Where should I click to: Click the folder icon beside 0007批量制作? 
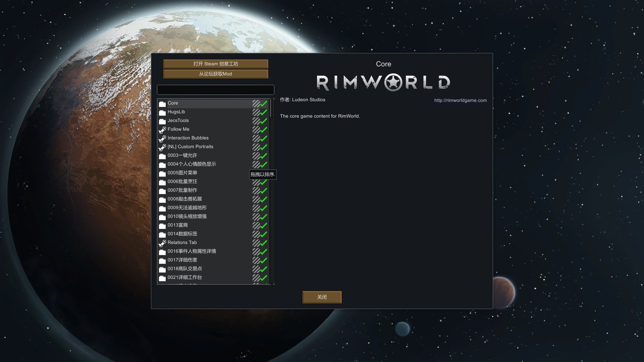click(x=162, y=191)
